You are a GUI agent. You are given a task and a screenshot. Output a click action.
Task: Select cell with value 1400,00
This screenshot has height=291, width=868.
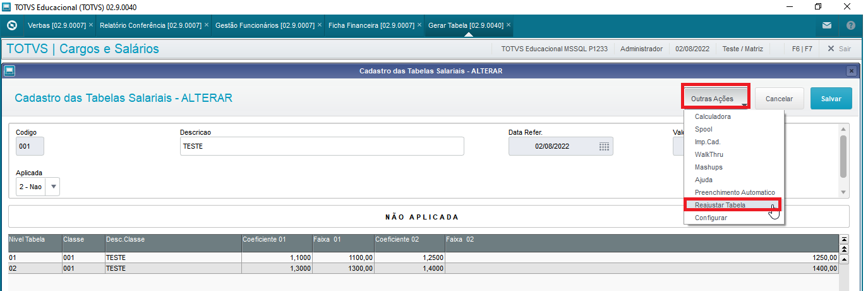641,268
